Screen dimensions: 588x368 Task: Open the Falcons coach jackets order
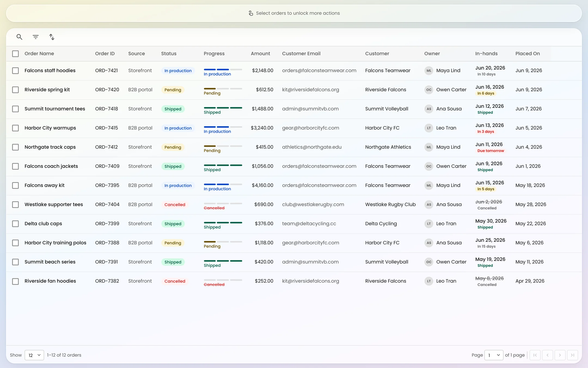[51, 166]
